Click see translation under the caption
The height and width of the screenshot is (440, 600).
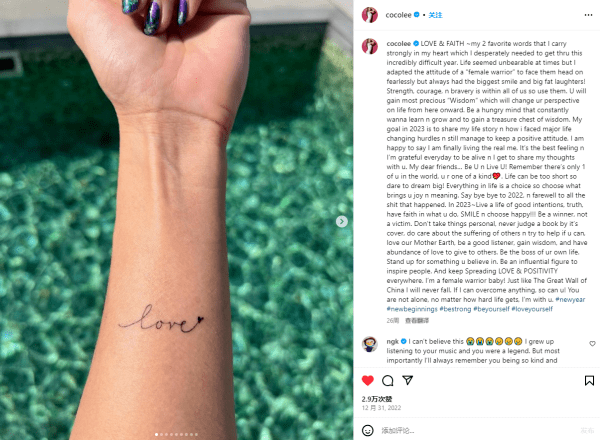[x=417, y=321]
